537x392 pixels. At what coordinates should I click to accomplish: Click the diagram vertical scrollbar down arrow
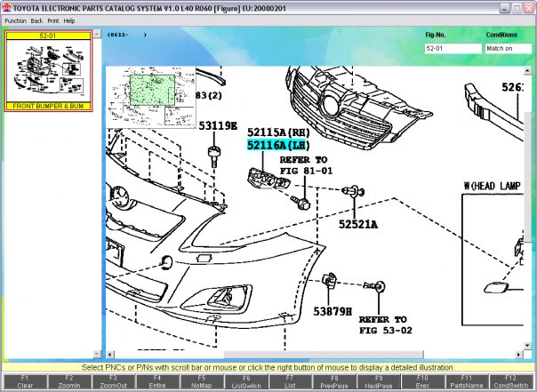tap(527, 346)
